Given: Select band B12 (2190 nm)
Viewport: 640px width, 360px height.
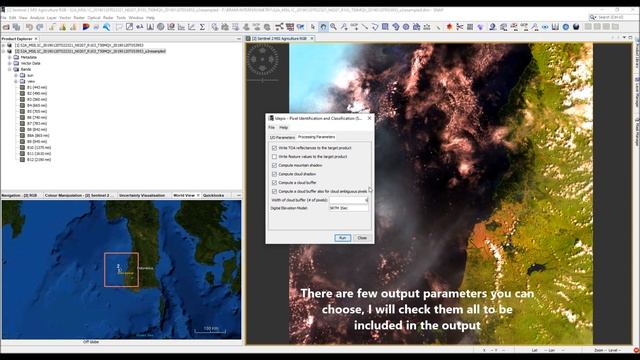Looking at the screenshot, I should click(38, 160).
